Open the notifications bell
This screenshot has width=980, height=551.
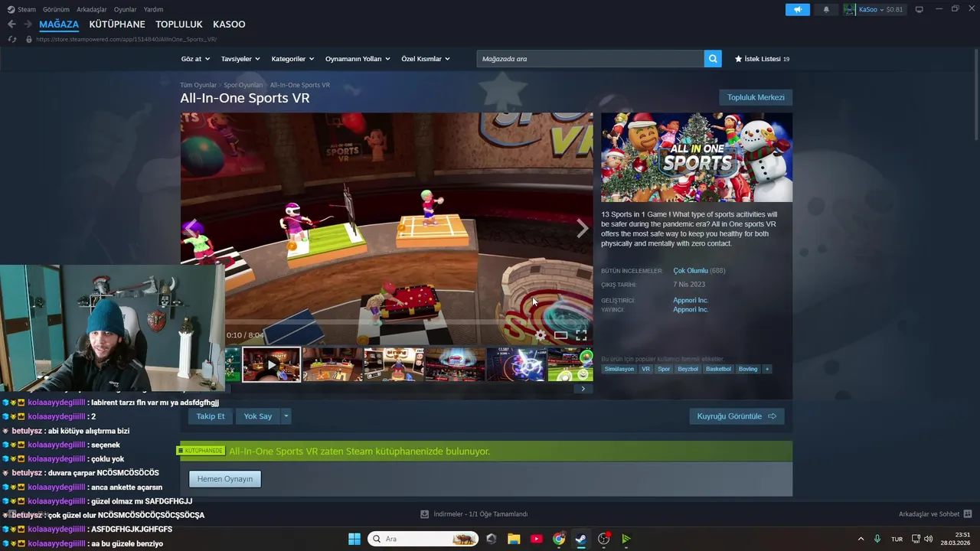click(x=826, y=9)
